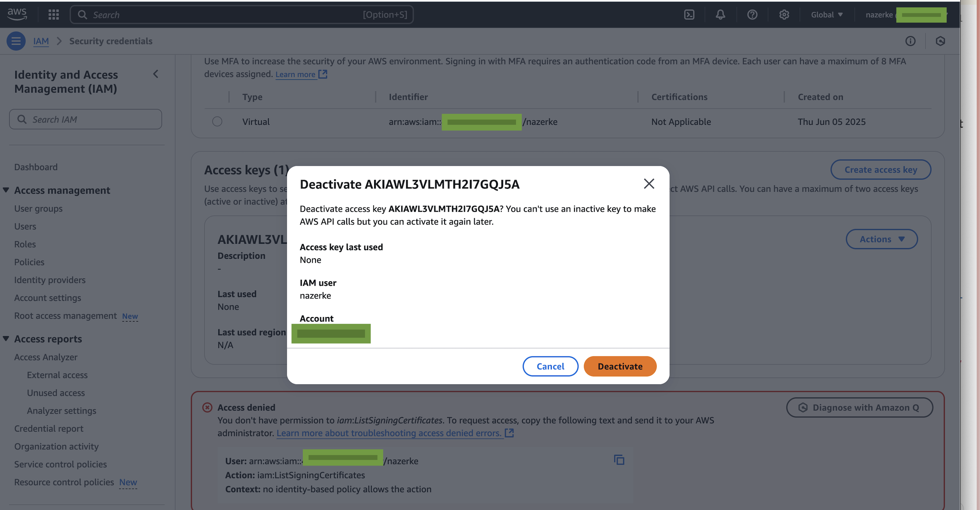Click the 'Access denied' heading
980x510 pixels.
[246, 407]
